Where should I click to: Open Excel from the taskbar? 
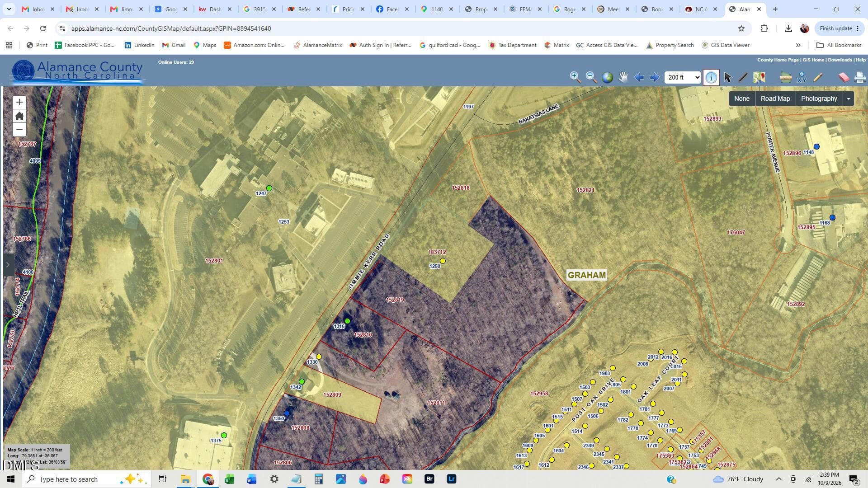tap(229, 479)
